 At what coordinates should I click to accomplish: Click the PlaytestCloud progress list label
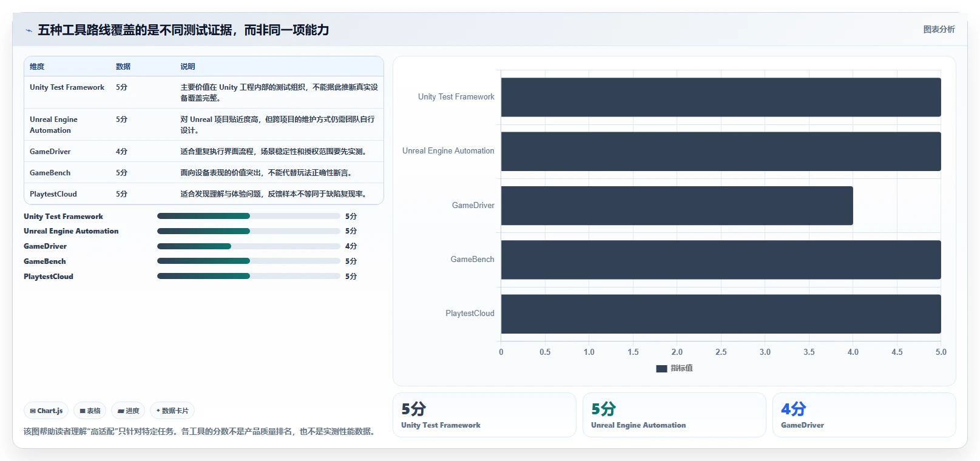pos(49,277)
